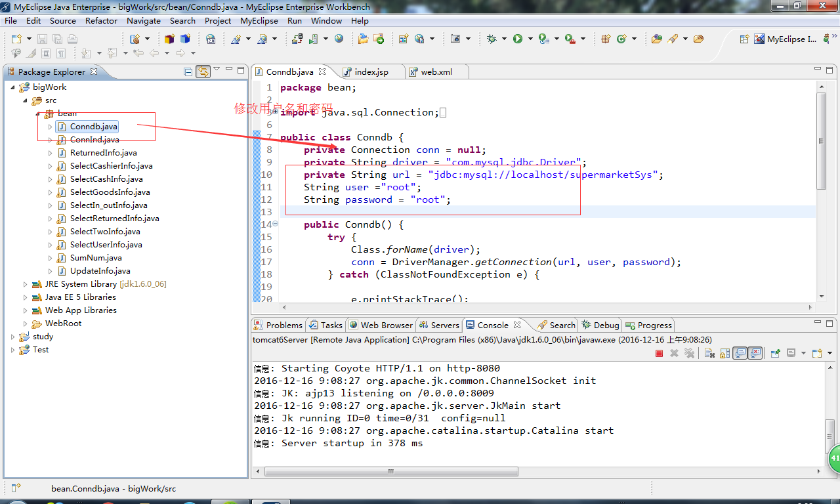The height and width of the screenshot is (504, 840).
Task: Click the Clear Console icon
Action: tap(709, 353)
